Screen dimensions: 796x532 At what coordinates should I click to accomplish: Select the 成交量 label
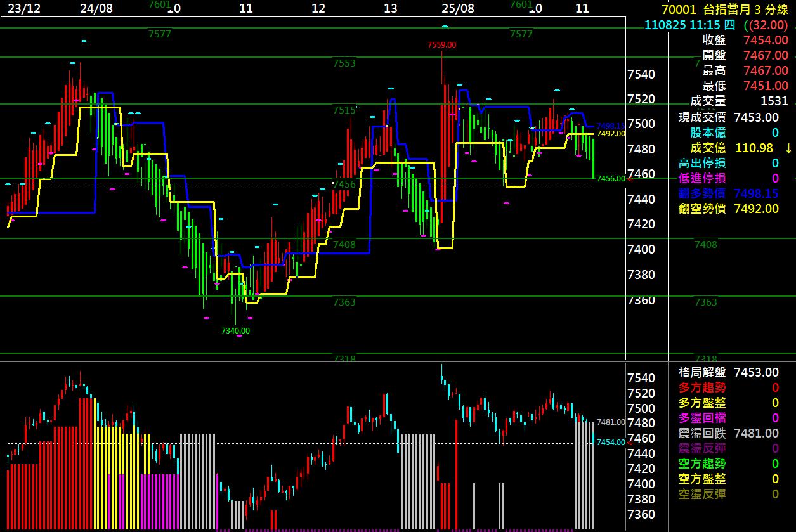(x=708, y=101)
